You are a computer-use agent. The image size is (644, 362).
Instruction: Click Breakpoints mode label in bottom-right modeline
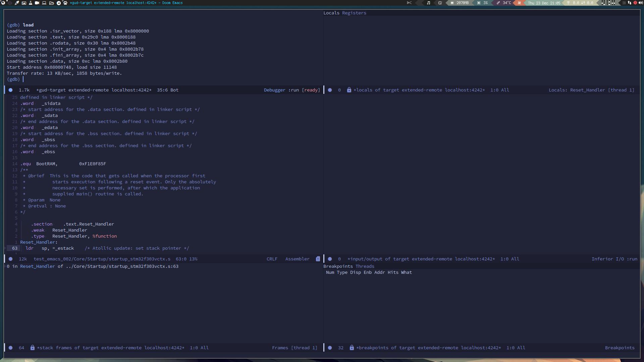click(x=620, y=348)
